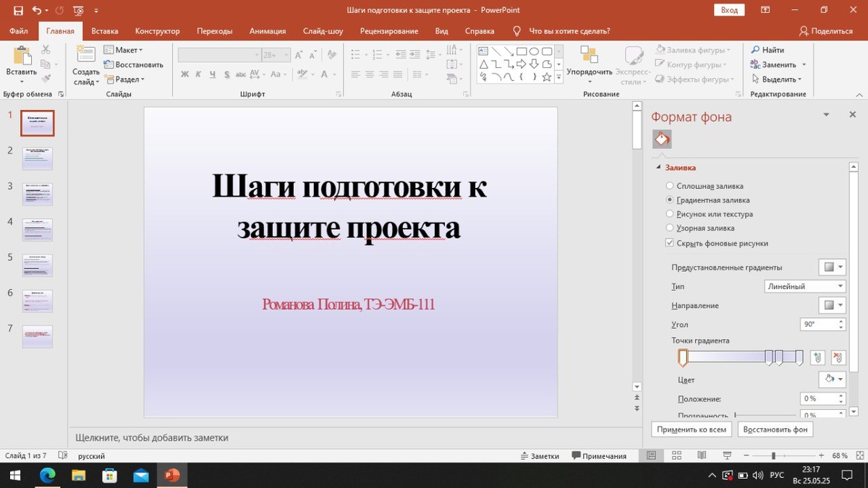Viewport: 868px width, 488px height.
Task: Start the slide show from the quick access toolbar
Action: [x=77, y=10]
